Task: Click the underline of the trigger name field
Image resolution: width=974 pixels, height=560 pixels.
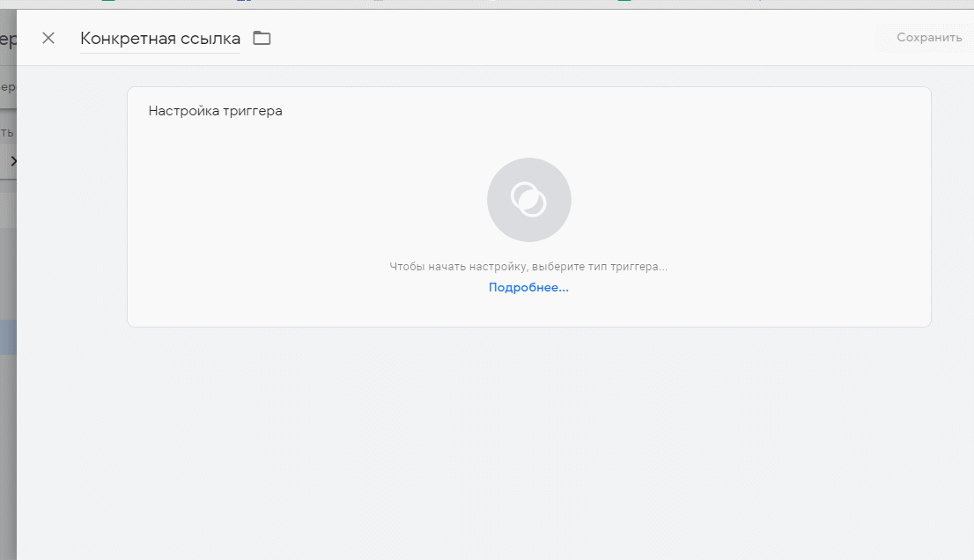Action: click(159, 50)
